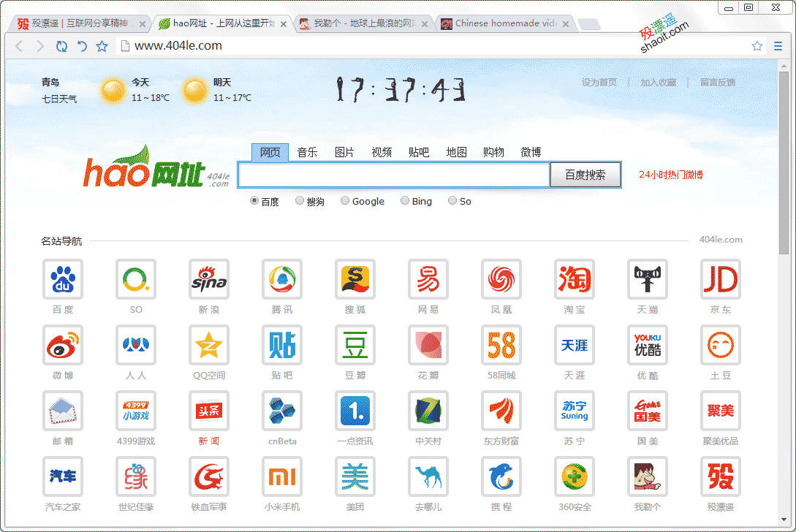Click the browser back arrow
This screenshot has width=796, height=532.
(x=19, y=46)
